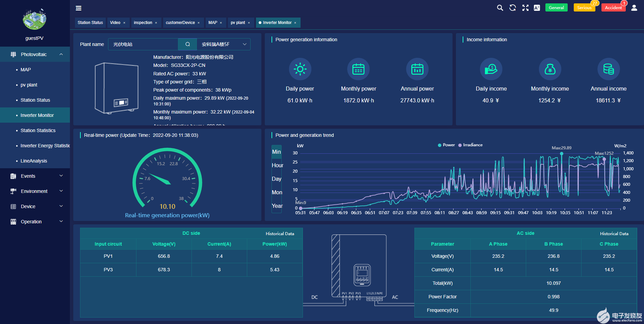Click the Photovoltaic grid icon in sidebar
Image resolution: width=644 pixels, height=324 pixels.
pos(14,54)
